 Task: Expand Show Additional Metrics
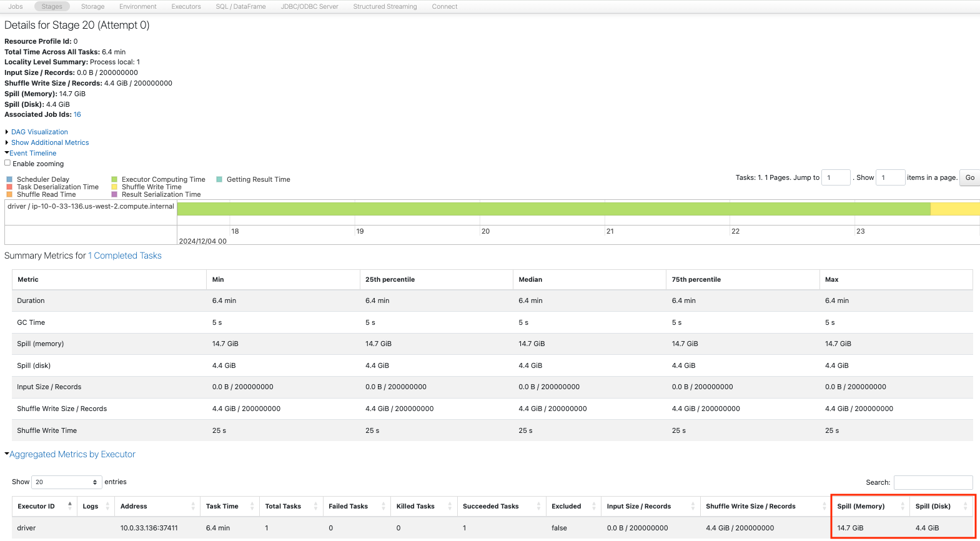[x=50, y=142]
